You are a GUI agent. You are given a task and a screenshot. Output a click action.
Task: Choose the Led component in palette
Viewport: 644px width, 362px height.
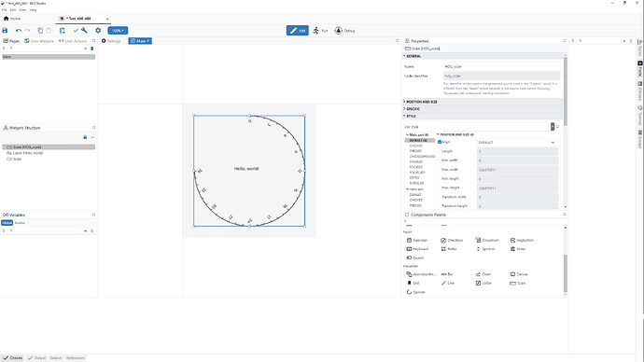pyautogui.click(x=413, y=284)
